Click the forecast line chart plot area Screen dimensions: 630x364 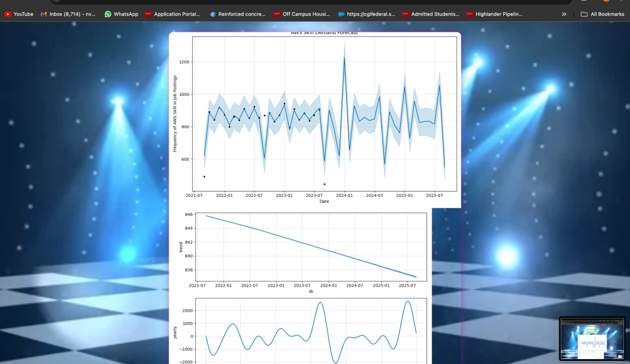pos(324,114)
